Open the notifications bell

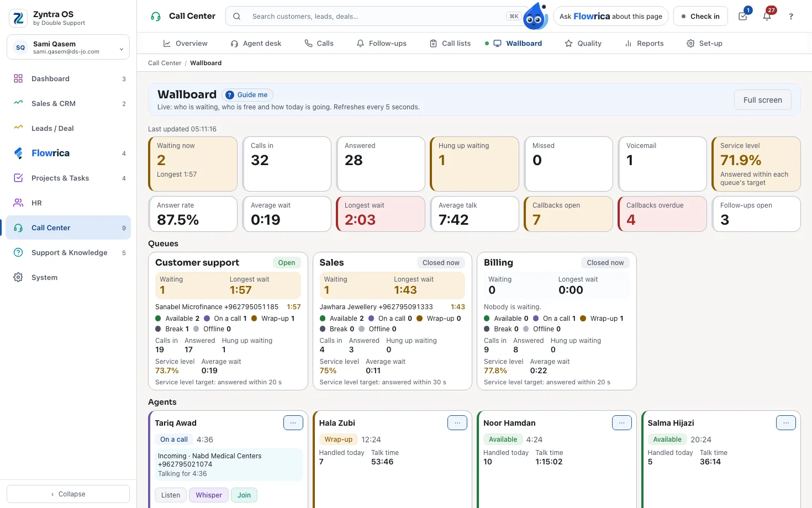coord(767,16)
